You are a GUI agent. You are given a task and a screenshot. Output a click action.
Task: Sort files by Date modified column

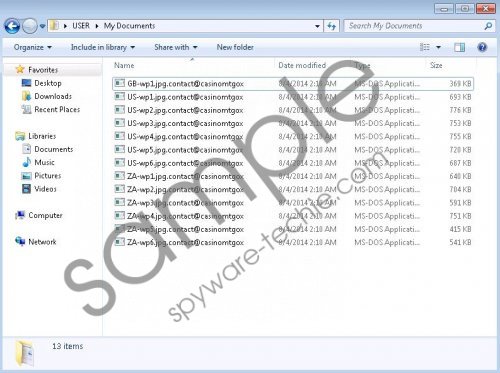(x=302, y=65)
